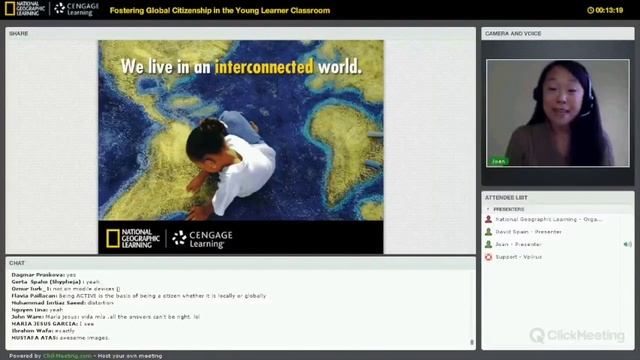Collapse the Presenters group in the attendee list
The height and width of the screenshot is (360, 640).
point(488,209)
